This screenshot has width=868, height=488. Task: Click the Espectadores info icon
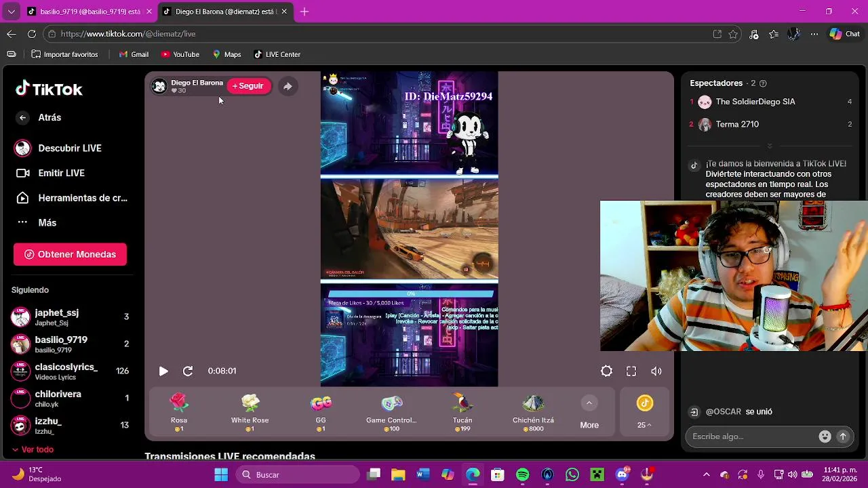763,83
